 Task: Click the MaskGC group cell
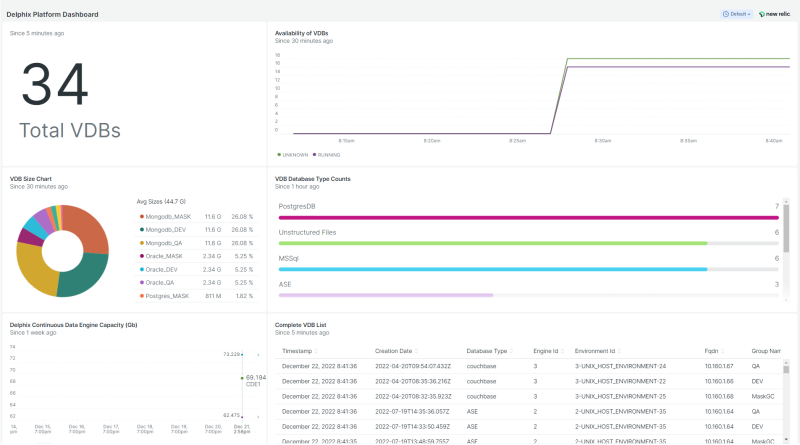[763, 397]
